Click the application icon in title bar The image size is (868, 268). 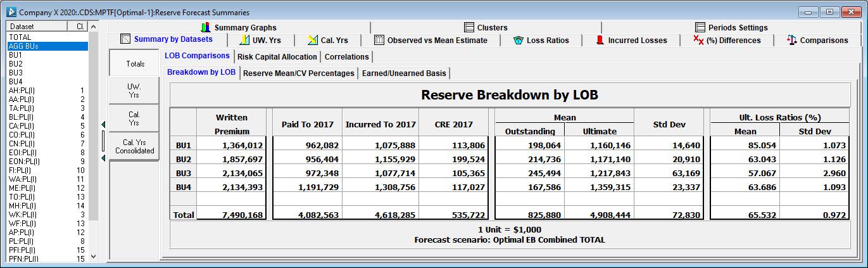[x=11, y=12]
